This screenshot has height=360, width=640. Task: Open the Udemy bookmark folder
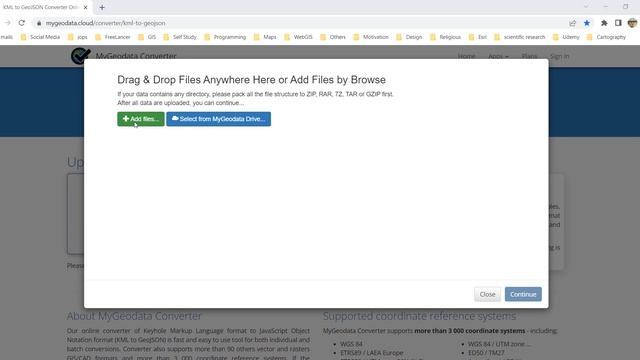coord(566,37)
